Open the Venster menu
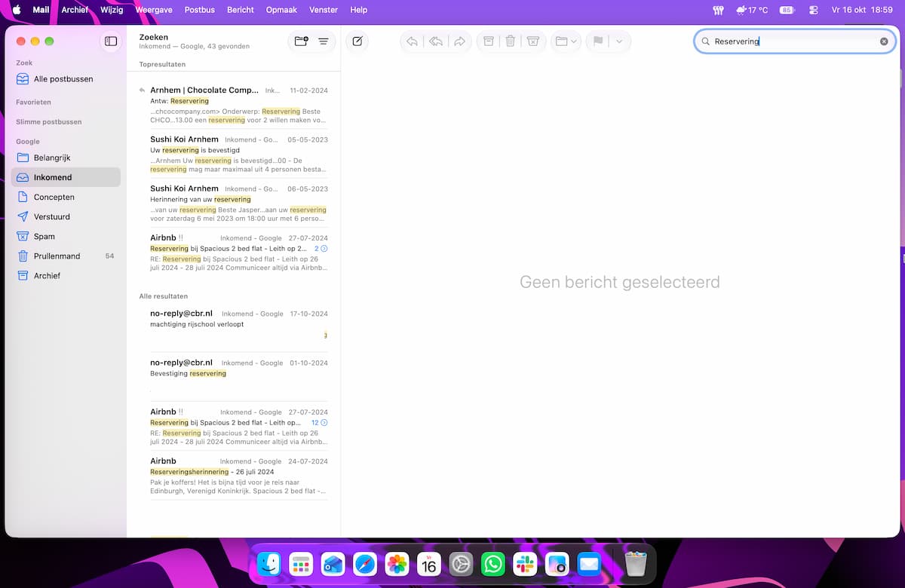Image resolution: width=905 pixels, height=588 pixels. 324,10
